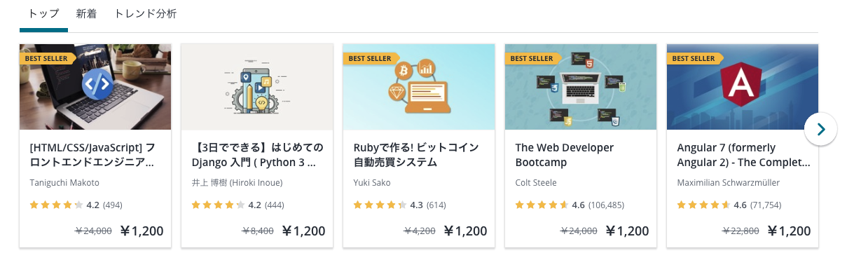Click instructor name Maximilian Schwarzmüller
The image size is (868, 260).
tap(729, 183)
